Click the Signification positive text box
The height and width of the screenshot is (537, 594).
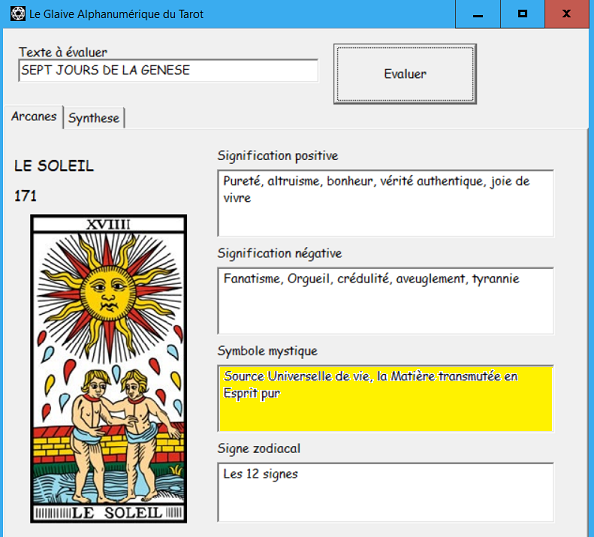click(386, 203)
